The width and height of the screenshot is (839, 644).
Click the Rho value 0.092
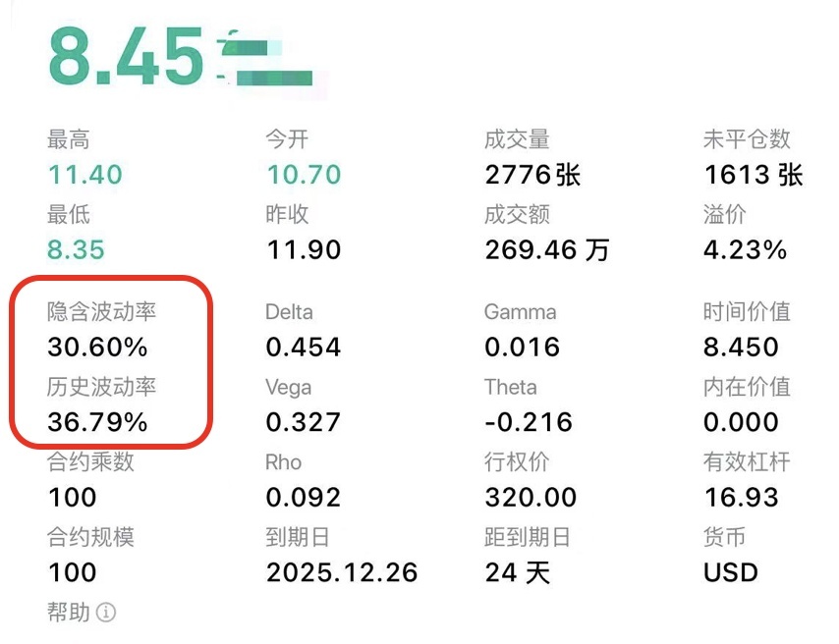304,498
